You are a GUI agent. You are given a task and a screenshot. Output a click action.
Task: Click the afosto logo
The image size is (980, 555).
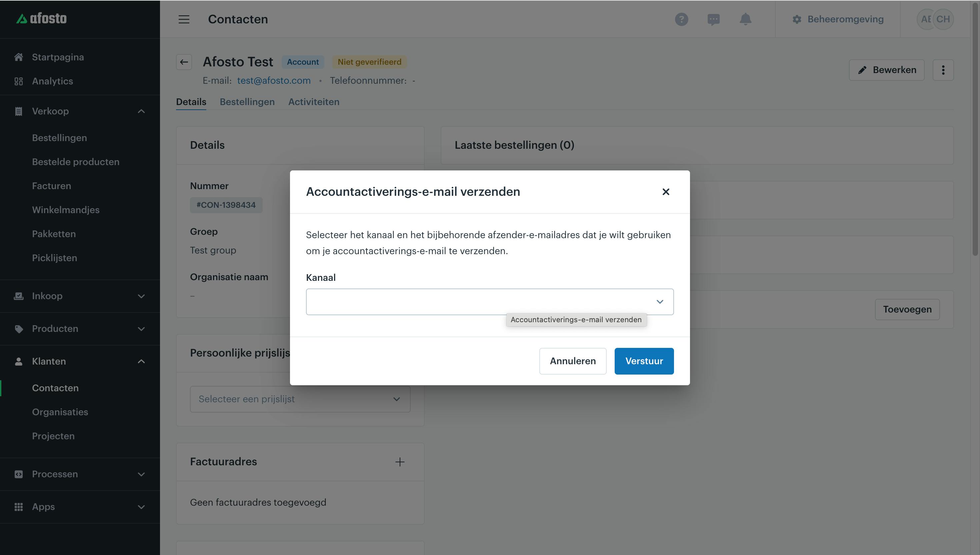(x=41, y=18)
